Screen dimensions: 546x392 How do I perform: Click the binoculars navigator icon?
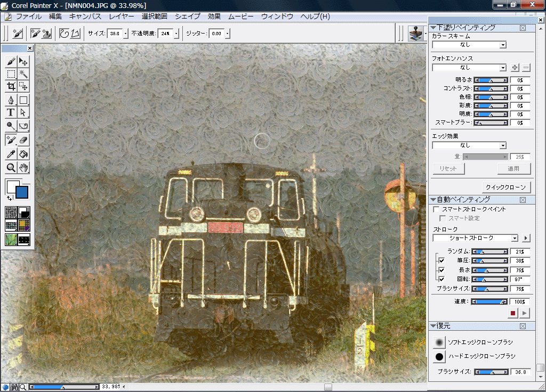pyautogui.click(x=14, y=387)
